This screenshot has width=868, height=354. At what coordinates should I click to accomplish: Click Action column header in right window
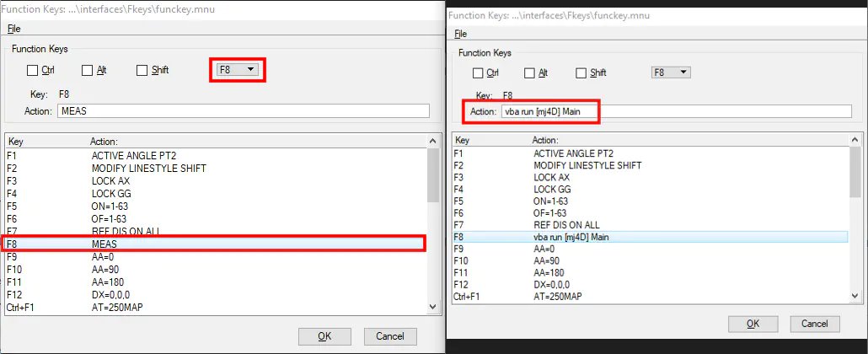point(545,140)
